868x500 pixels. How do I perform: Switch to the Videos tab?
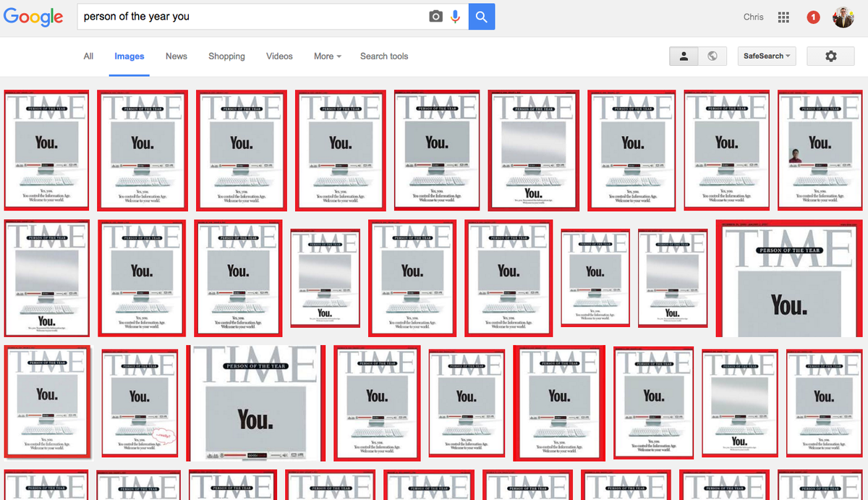279,56
